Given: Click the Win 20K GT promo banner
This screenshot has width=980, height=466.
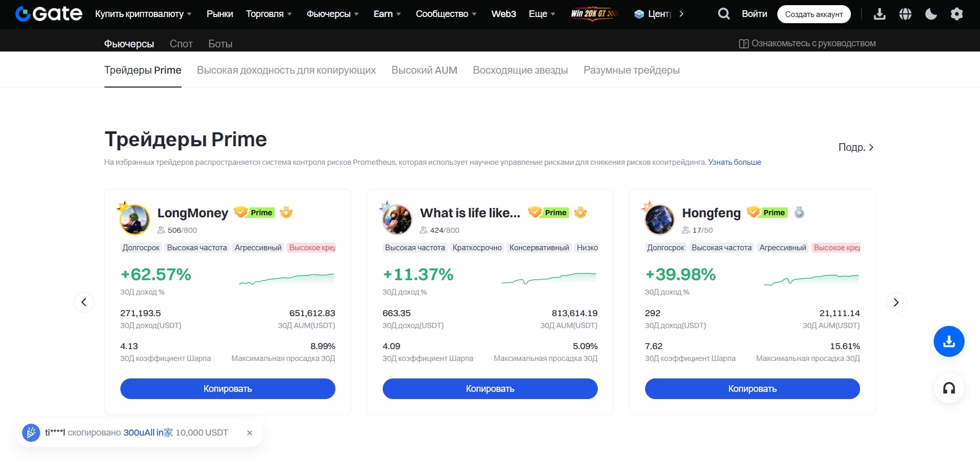Looking at the screenshot, I should pyautogui.click(x=594, y=14).
